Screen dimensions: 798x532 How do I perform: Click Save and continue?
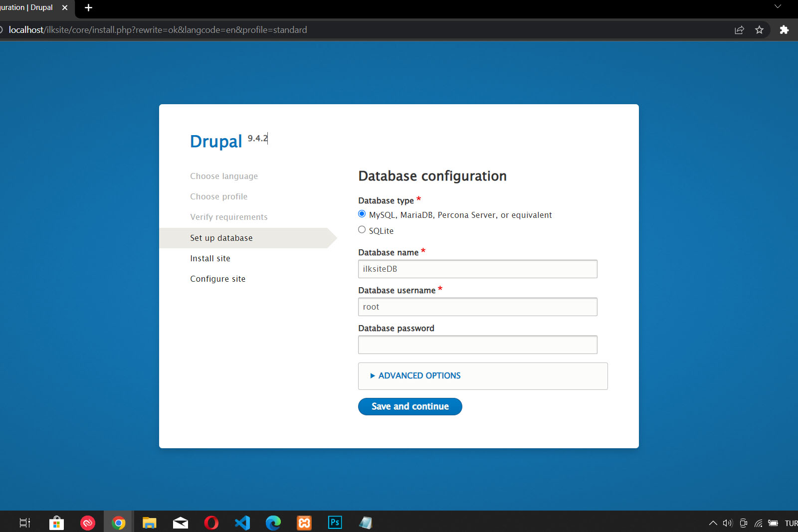click(410, 406)
